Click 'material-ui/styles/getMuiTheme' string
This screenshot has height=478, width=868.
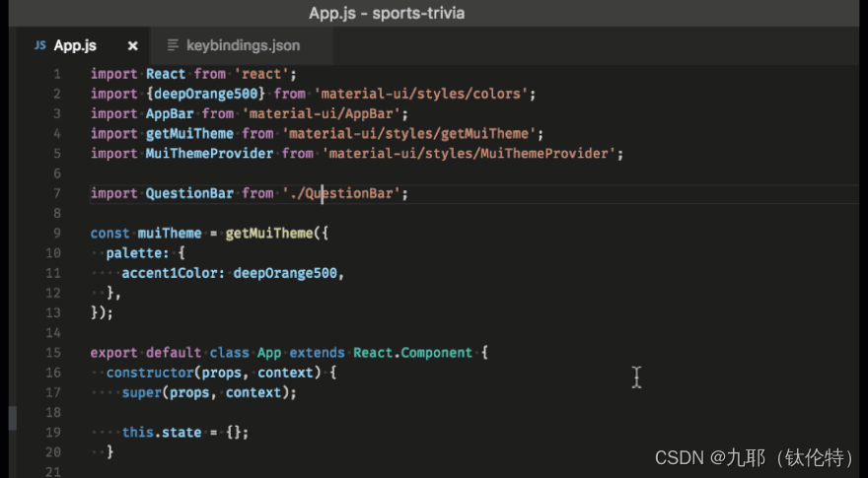pyautogui.click(x=409, y=134)
